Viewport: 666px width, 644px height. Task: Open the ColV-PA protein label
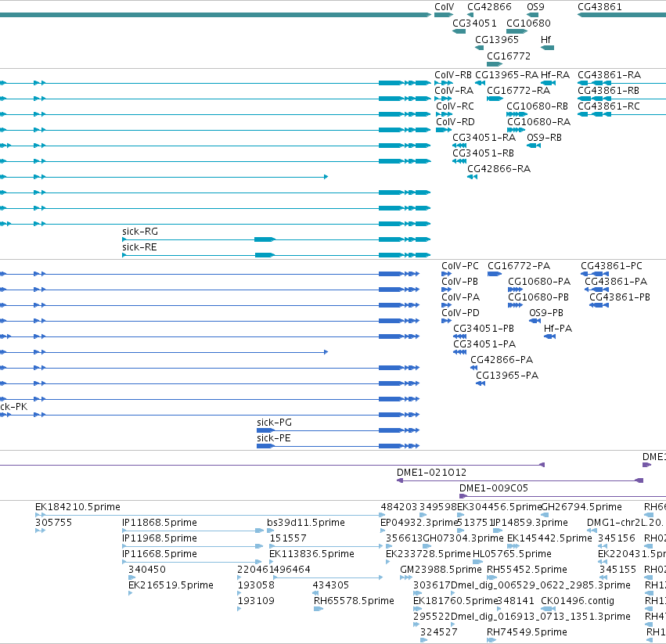click(460, 297)
